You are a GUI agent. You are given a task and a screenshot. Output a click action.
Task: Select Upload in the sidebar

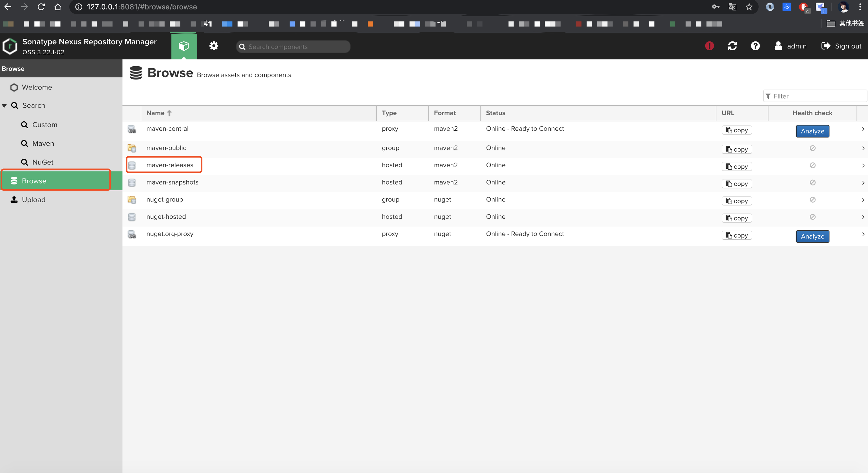[x=33, y=200]
